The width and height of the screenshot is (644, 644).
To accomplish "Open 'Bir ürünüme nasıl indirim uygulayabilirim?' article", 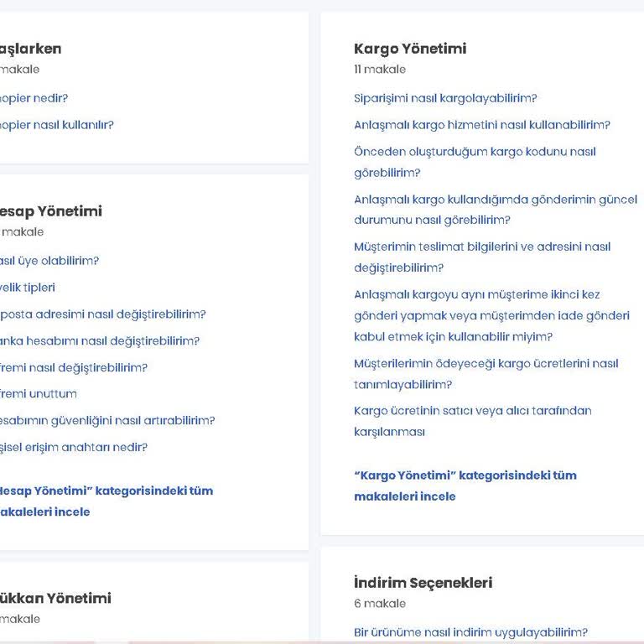I will pyautogui.click(x=470, y=632).
